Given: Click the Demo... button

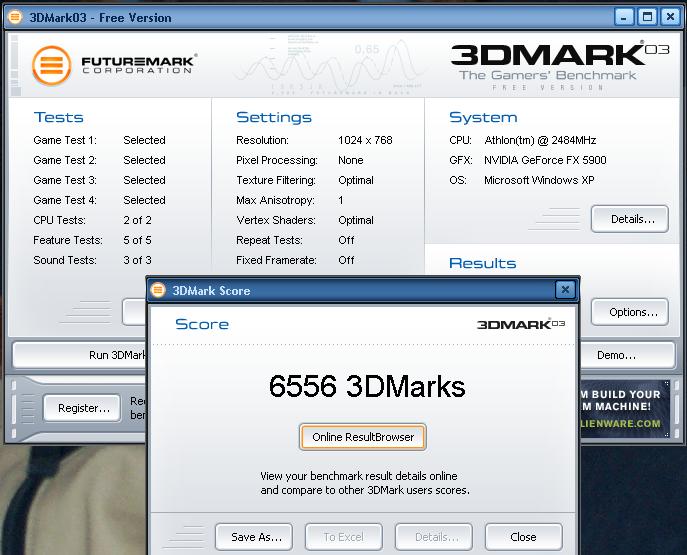Looking at the screenshot, I should [x=627, y=355].
